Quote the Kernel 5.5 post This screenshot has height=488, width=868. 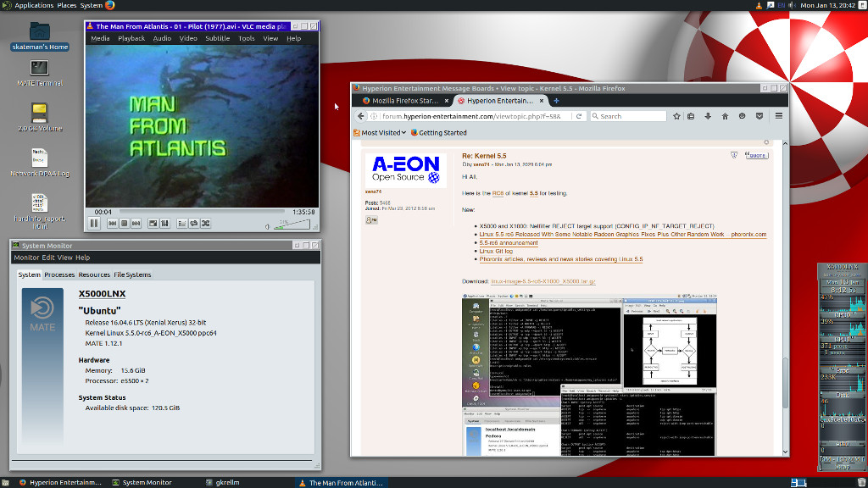(x=757, y=156)
